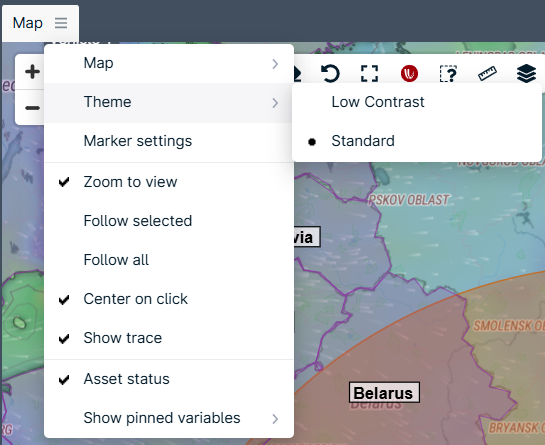Select the Standard theme radio option
545x445 pixels.
pyautogui.click(x=417, y=141)
